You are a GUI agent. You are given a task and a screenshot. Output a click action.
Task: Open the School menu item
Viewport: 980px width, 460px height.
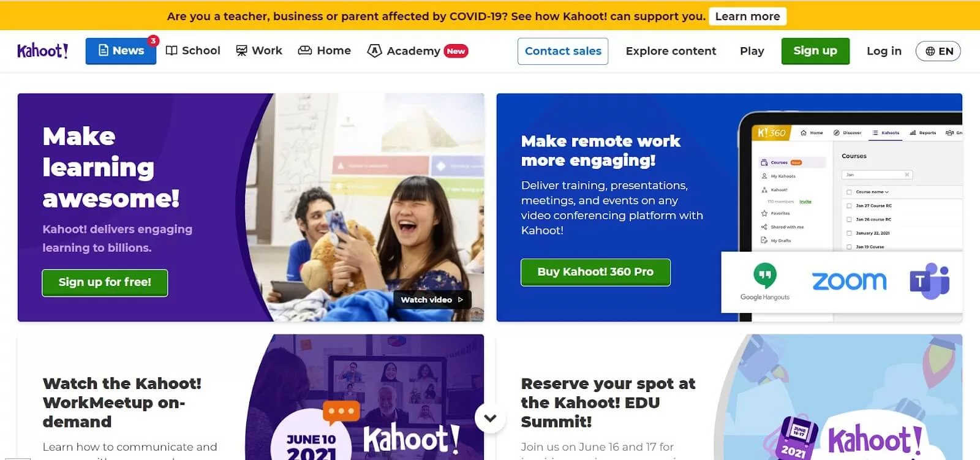[x=193, y=51]
